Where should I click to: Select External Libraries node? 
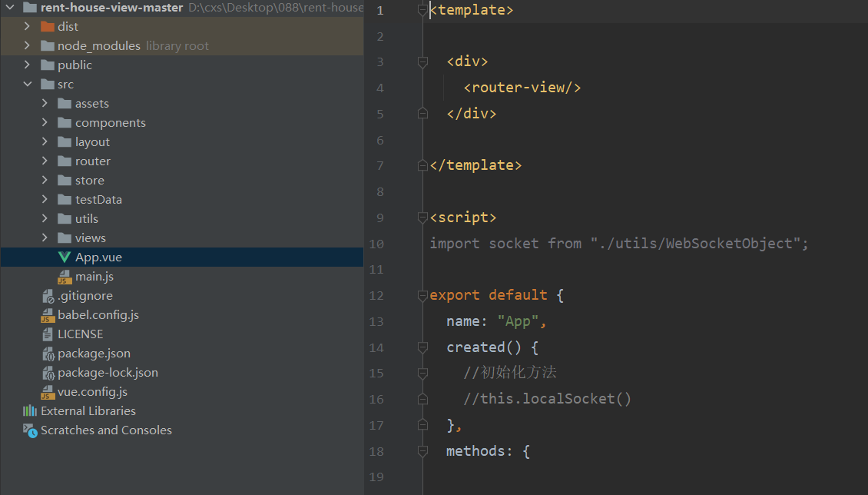(88, 411)
